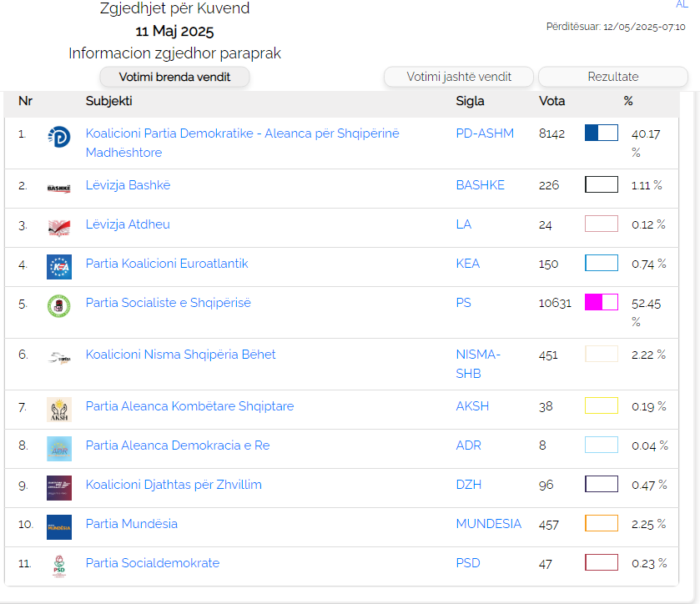Click the KEA Euroatlantik party logo
Image resolution: width=700 pixels, height=604 pixels.
[x=59, y=266]
